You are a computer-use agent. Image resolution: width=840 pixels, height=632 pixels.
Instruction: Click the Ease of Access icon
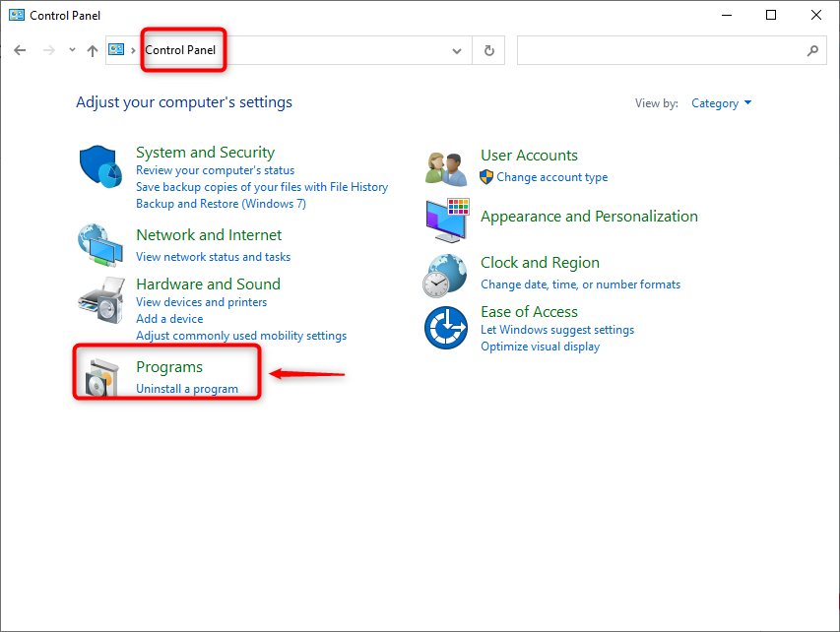447,328
